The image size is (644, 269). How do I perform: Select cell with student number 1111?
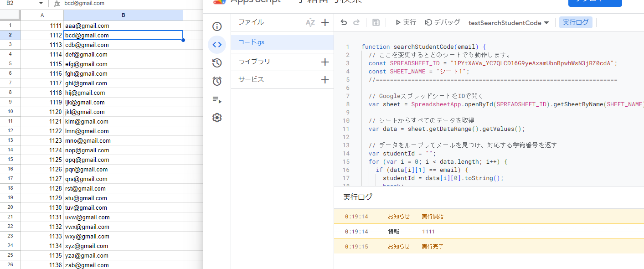point(42,26)
